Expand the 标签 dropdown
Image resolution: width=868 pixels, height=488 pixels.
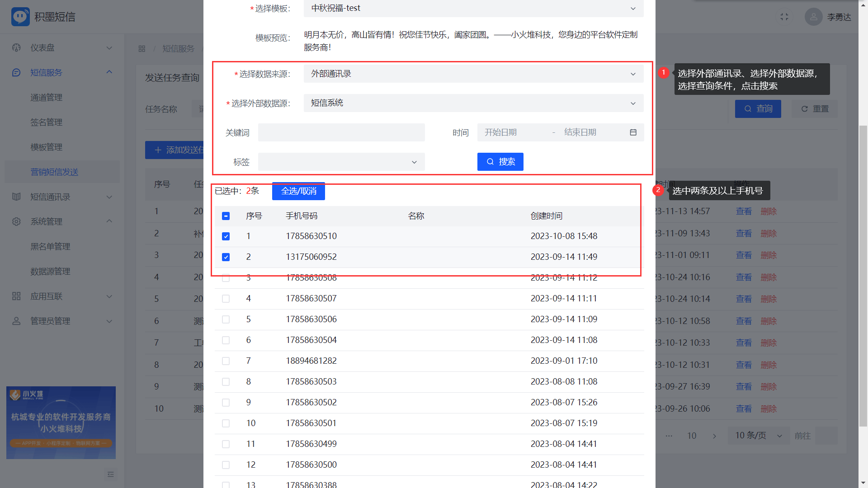coord(341,162)
